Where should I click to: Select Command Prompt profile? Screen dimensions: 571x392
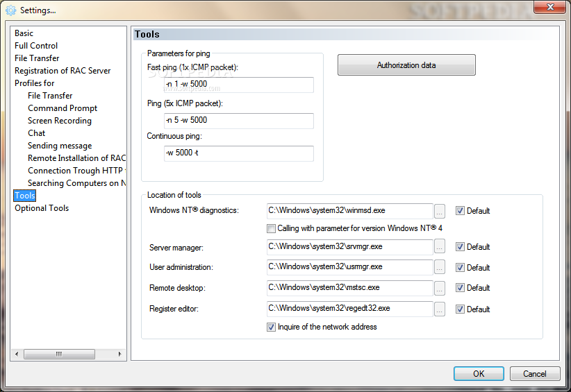pos(63,108)
